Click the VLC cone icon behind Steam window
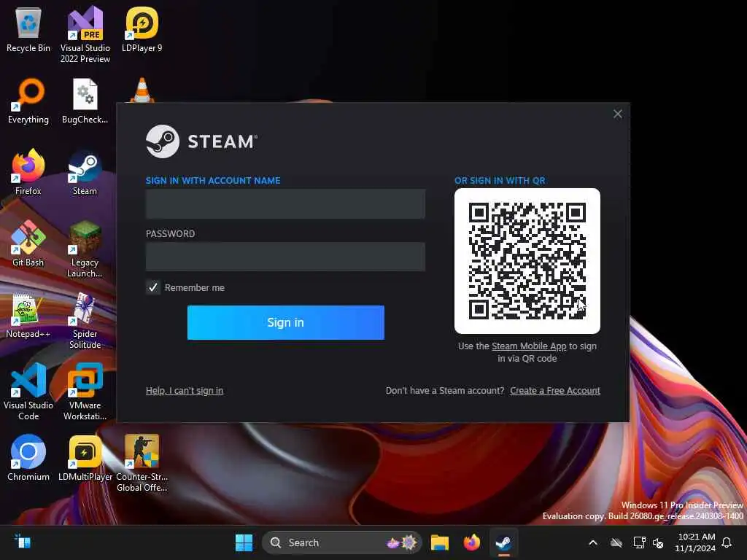747x560 pixels. 142,90
